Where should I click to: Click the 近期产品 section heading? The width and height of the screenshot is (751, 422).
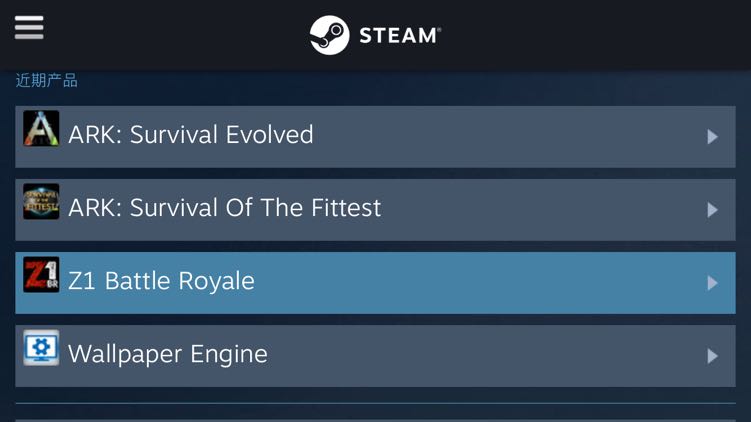pyautogui.click(x=46, y=81)
